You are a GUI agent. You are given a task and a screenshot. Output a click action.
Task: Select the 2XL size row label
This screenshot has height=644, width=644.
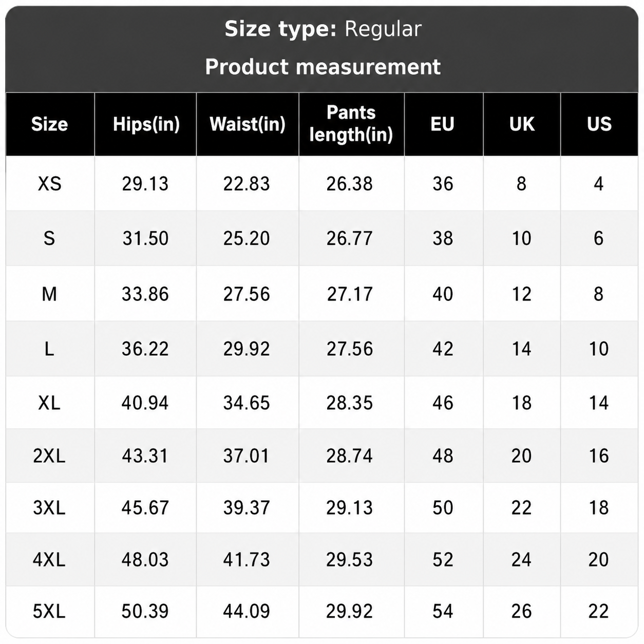[x=49, y=456]
